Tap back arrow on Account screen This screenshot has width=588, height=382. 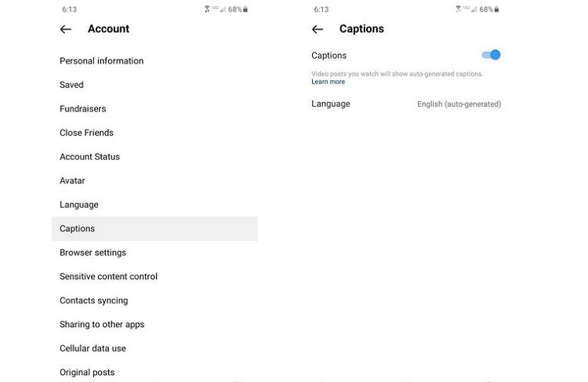[66, 29]
